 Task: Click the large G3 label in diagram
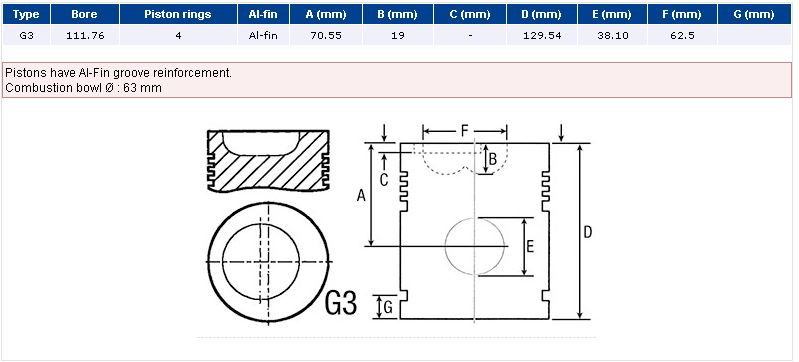pyautogui.click(x=341, y=303)
